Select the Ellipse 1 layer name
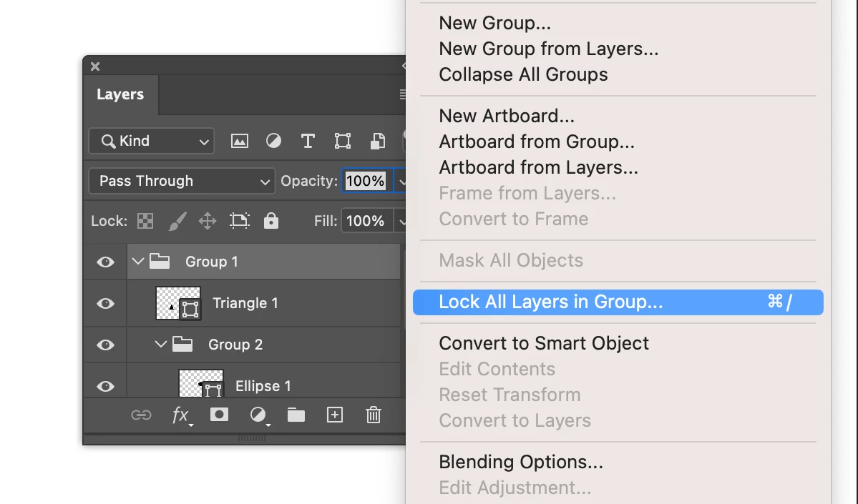Viewport: 858px width, 504px height. pos(263,387)
